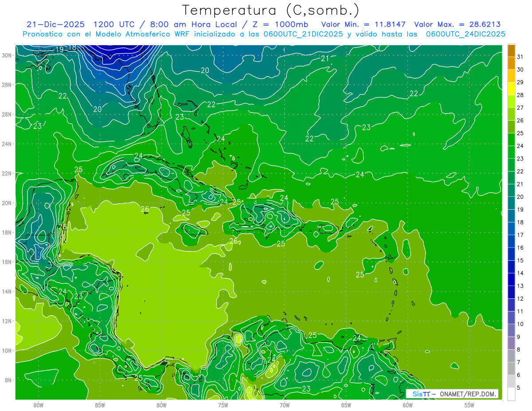Click the legend scale value "31"
Image resolution: width=532 pixels, height=411 pixels.
tap(520, 57)
